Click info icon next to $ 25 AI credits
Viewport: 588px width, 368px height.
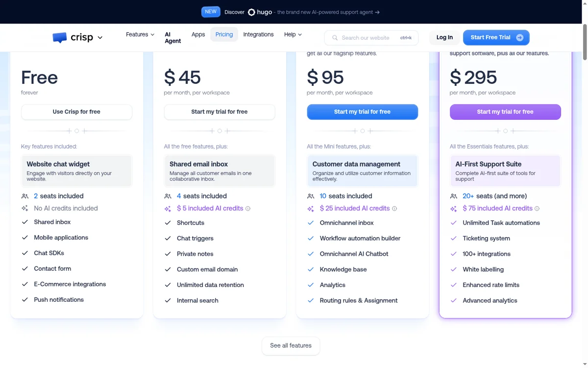click(x=394, y=209)
